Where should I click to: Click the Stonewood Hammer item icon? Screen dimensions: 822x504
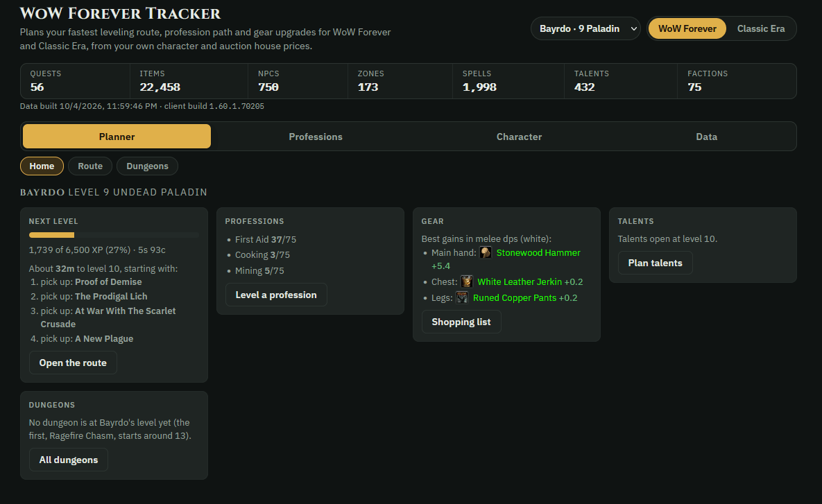point(486,252)
